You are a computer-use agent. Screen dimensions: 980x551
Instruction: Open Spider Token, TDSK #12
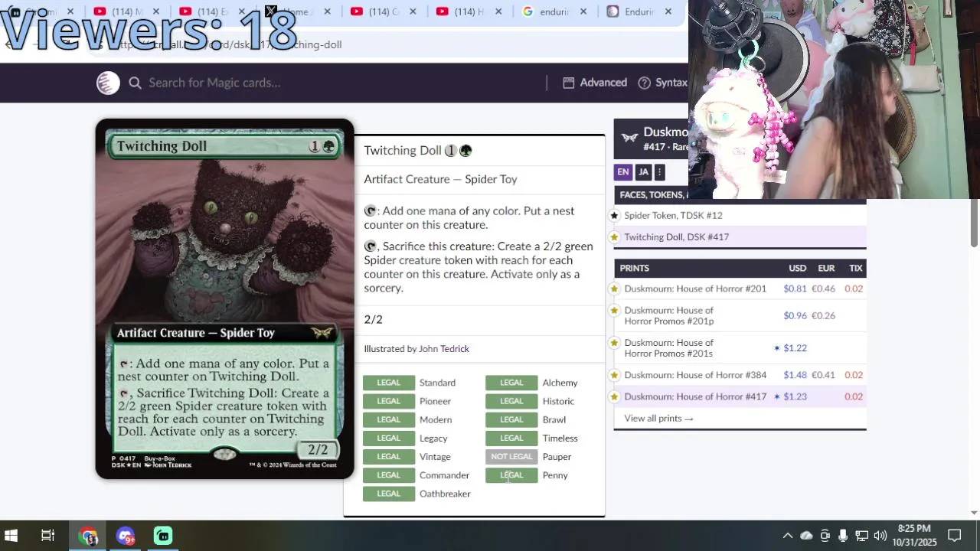(673, 216)
